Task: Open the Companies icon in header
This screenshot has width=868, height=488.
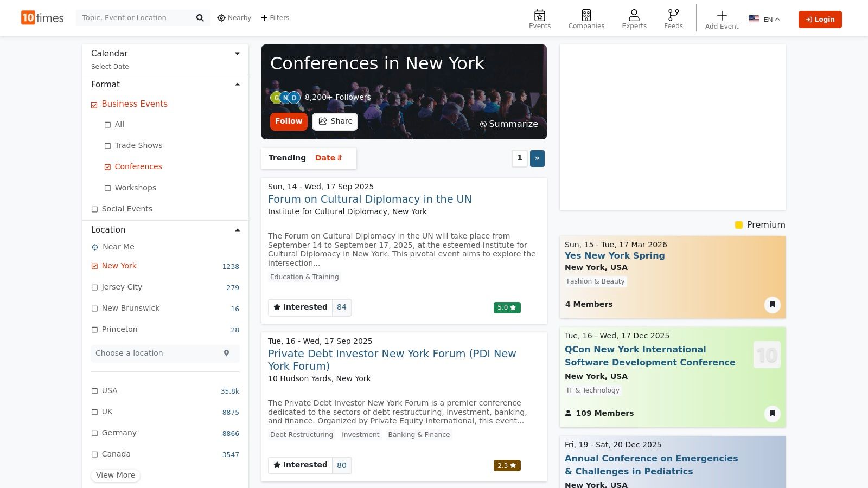Action: (586, 15)
